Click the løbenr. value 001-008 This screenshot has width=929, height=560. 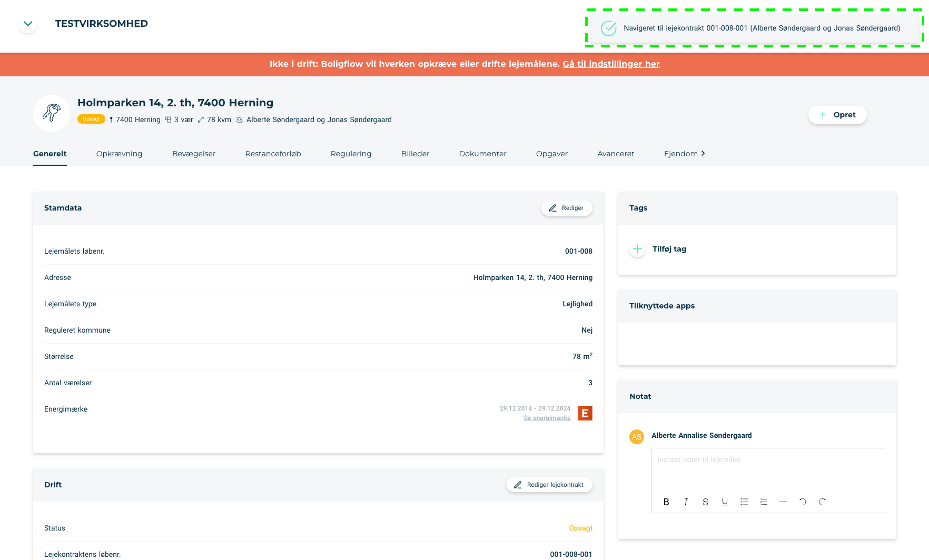tap(579, 251)
